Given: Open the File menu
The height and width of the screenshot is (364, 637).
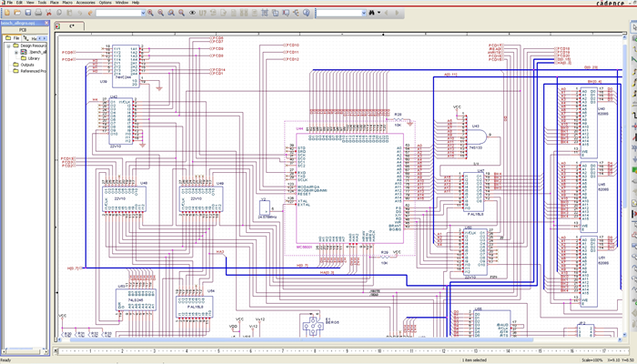Looking at the screenshot, I should [9, 3].
